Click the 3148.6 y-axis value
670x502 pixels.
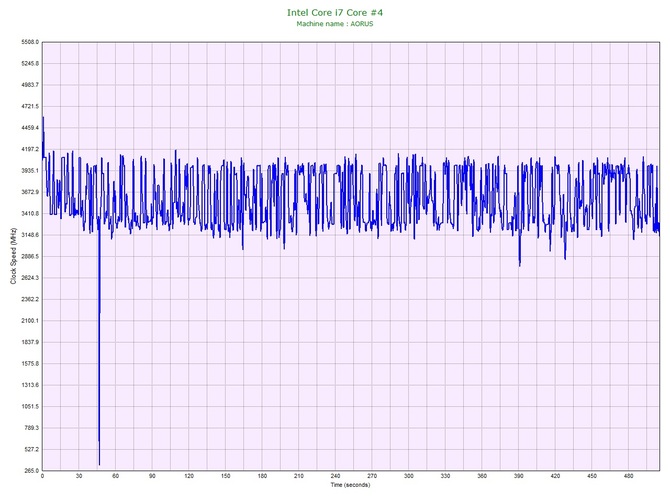30,235
